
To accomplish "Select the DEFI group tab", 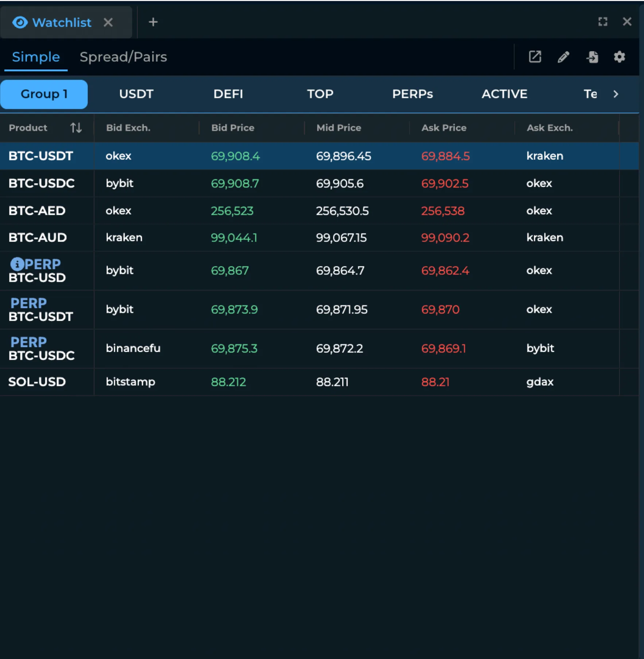I will (228, 94).
